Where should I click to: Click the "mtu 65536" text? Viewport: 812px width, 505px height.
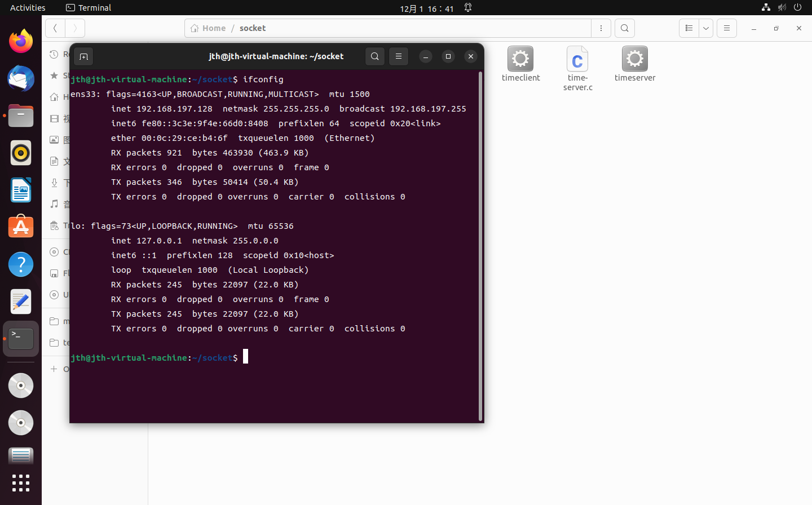[271, 226]
